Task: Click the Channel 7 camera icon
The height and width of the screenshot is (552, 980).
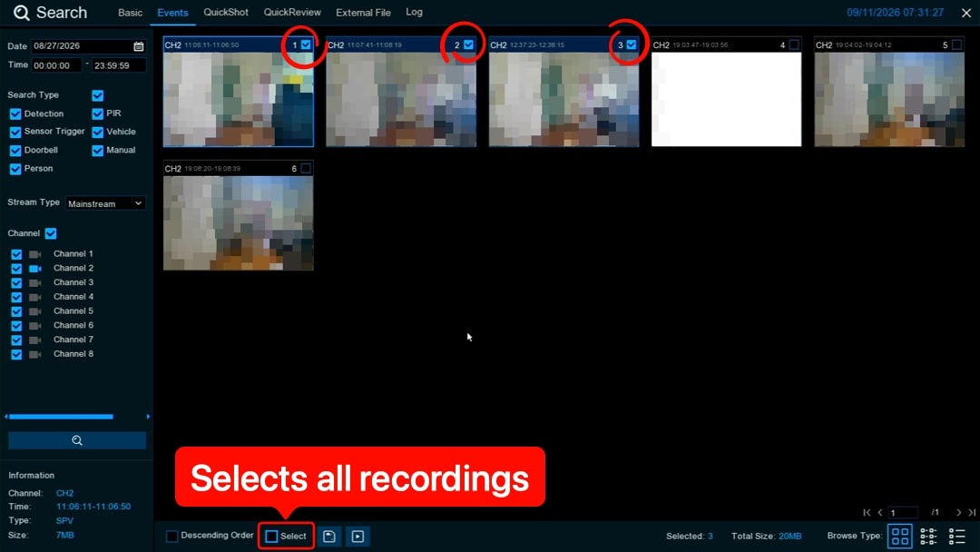Action: pos(35,340)
